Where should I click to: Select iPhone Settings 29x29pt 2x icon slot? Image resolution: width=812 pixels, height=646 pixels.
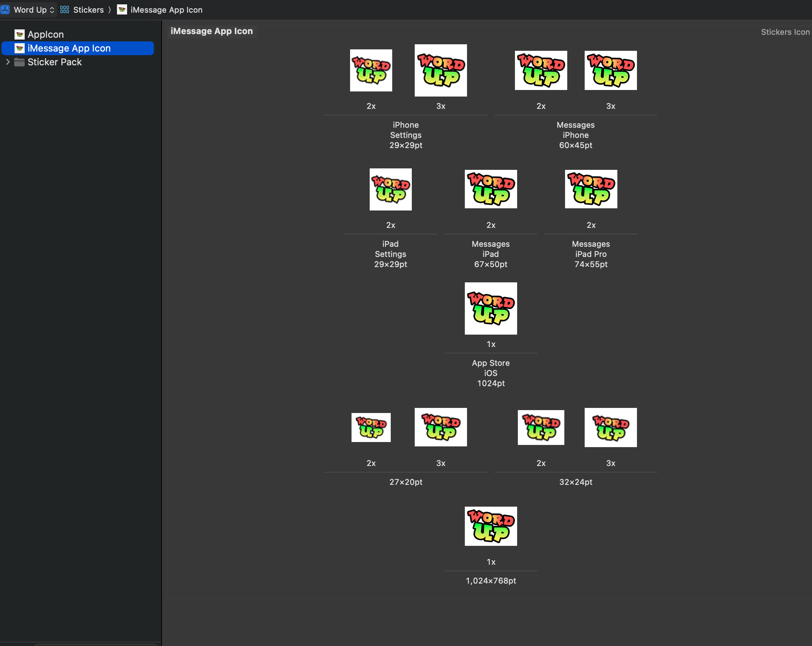point(371,70)
